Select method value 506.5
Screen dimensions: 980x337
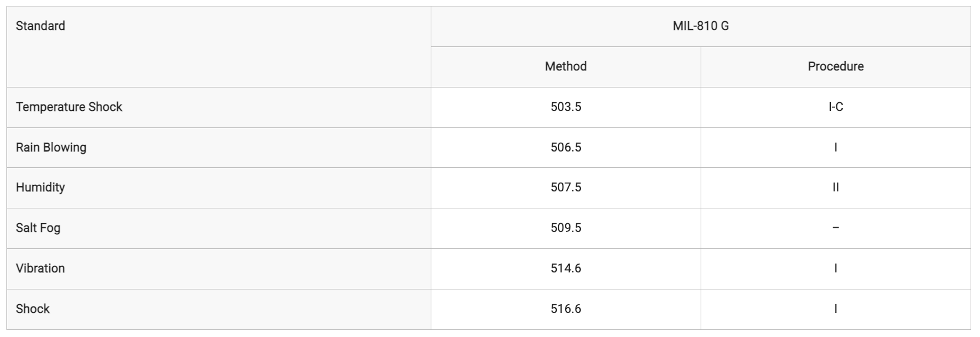566,147
